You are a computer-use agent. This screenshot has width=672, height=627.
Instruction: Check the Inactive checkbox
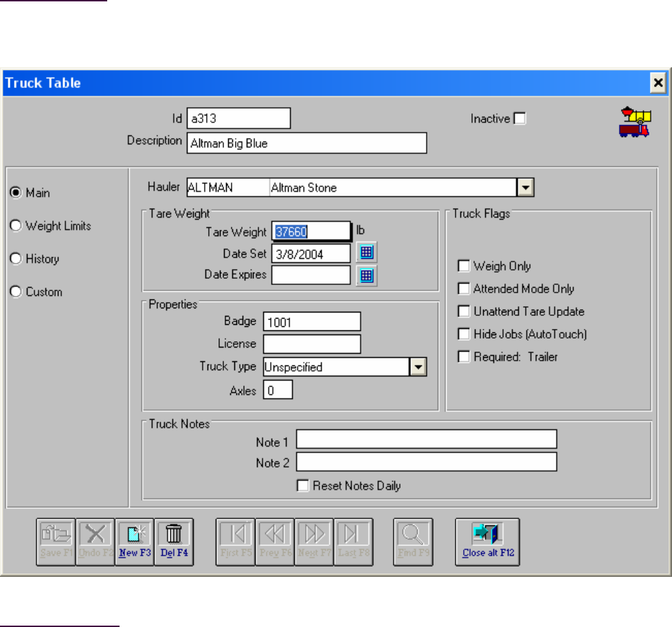pyautogui.click(x=520, y=119)
